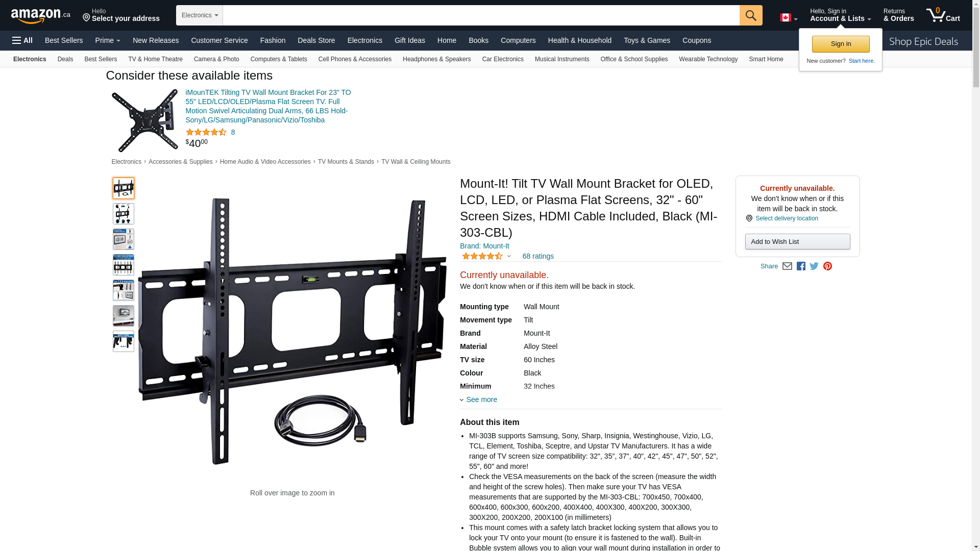The height and width of the screenshot is (551, 980).
Task: Open Select delivery location link
Action: point(787,218)
